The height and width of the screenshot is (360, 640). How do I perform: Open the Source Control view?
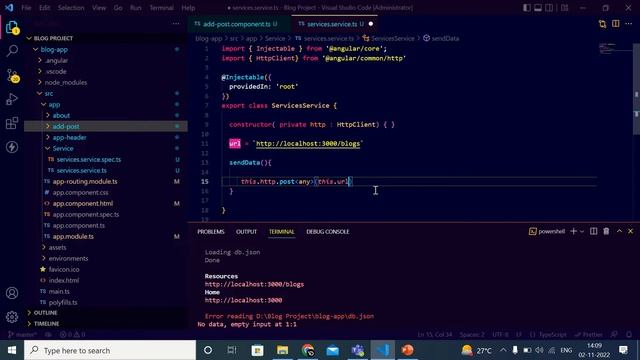[12, 76]
